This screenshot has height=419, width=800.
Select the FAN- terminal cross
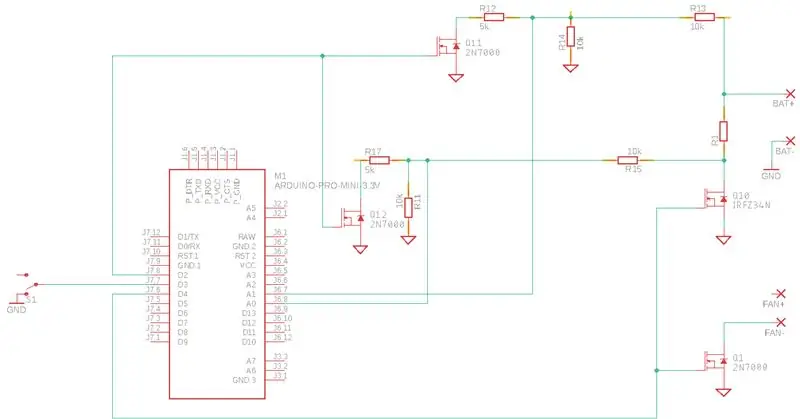click(x=781, y=322)
